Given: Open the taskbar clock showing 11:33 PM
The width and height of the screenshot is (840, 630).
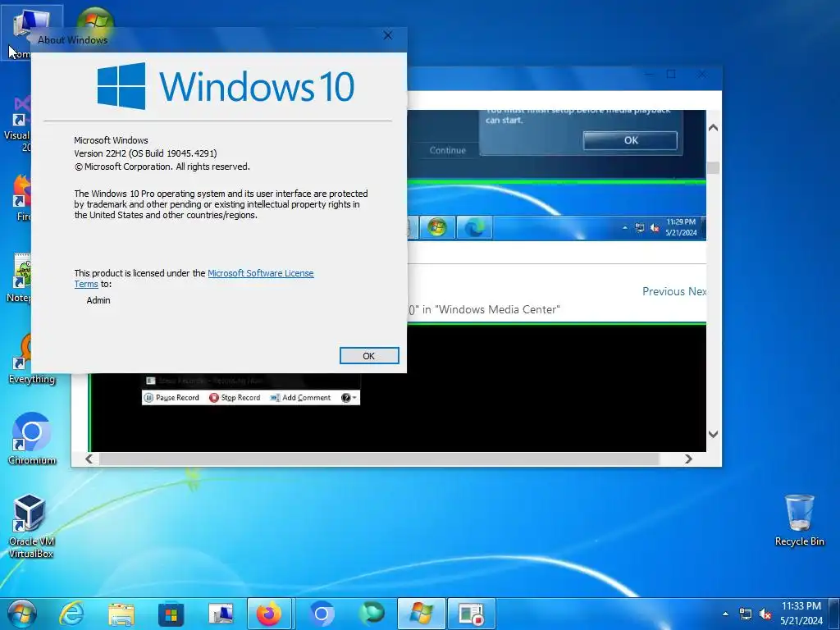Looking at the screenshot, I should click(x=801, y=614).
